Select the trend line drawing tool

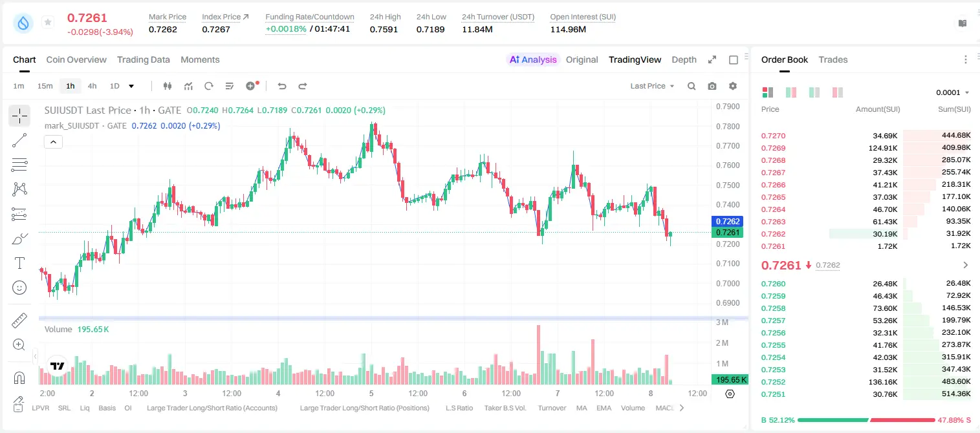[19, 140]
